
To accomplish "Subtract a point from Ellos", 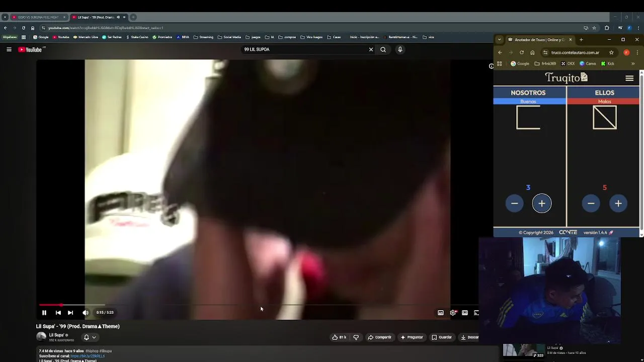I will (591, 203).
